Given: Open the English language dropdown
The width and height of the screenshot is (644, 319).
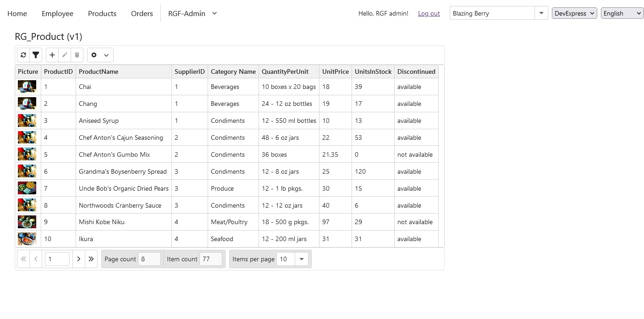Looking at the screenshot, I should tap(622, 13).
